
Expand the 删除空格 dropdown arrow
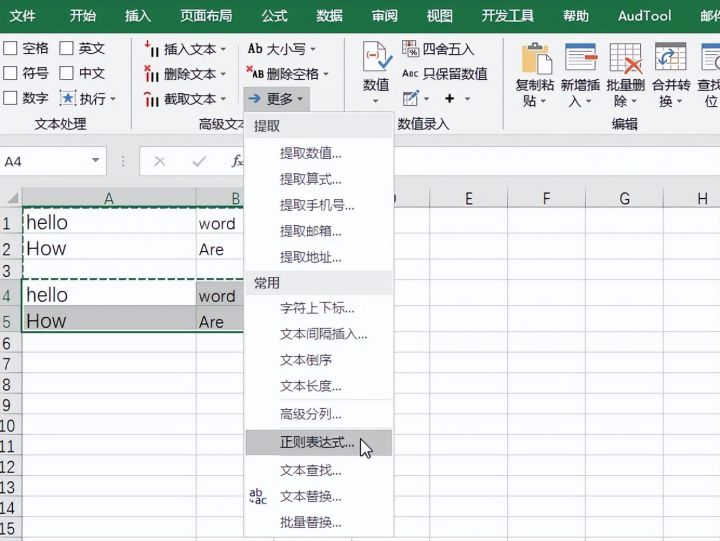326,73
